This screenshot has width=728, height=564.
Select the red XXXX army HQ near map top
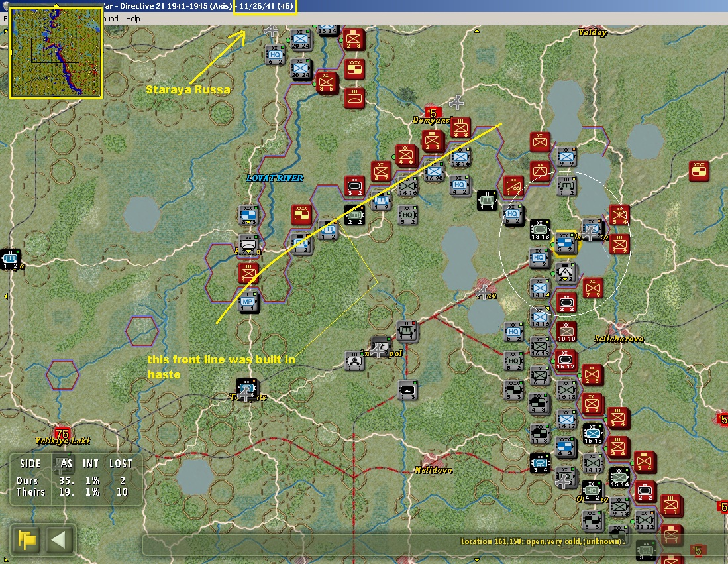[354, 69]
